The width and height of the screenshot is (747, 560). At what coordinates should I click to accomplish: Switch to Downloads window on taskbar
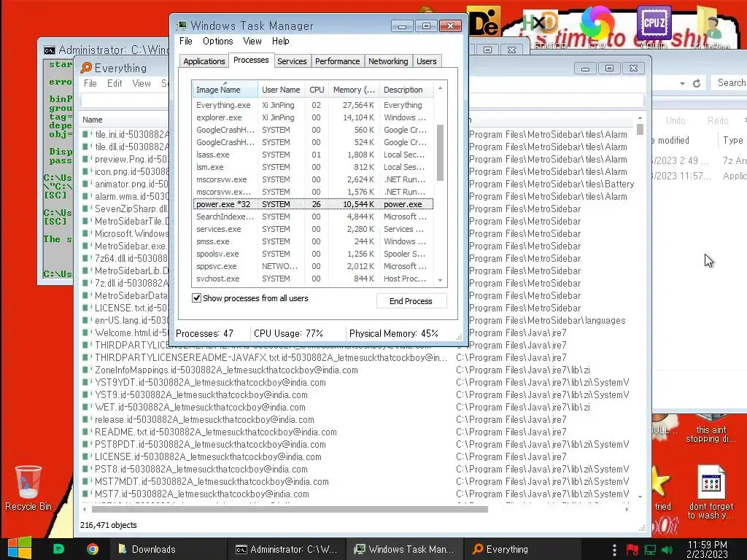point(168,549)
